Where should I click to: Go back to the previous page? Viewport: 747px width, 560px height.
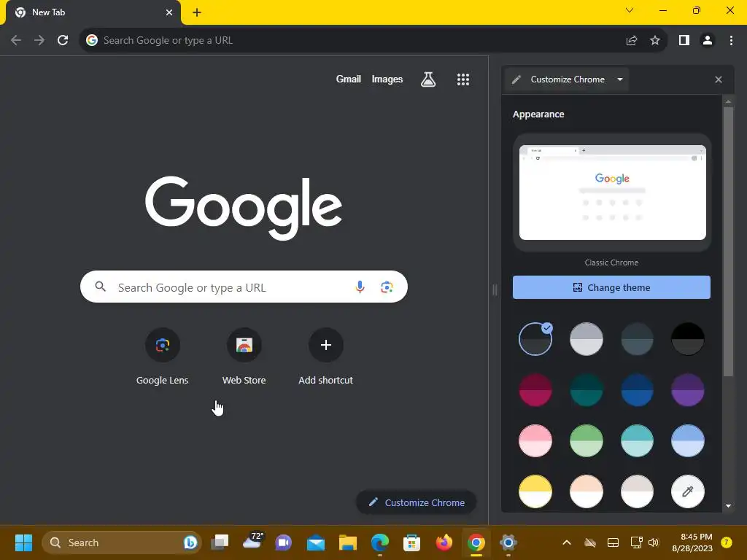(x=16, y=40)
